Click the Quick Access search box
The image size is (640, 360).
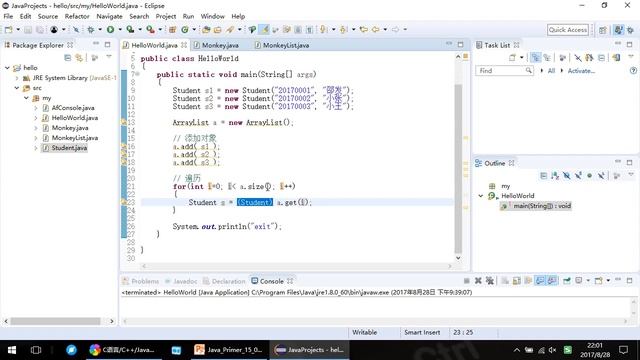click(568, 30)
